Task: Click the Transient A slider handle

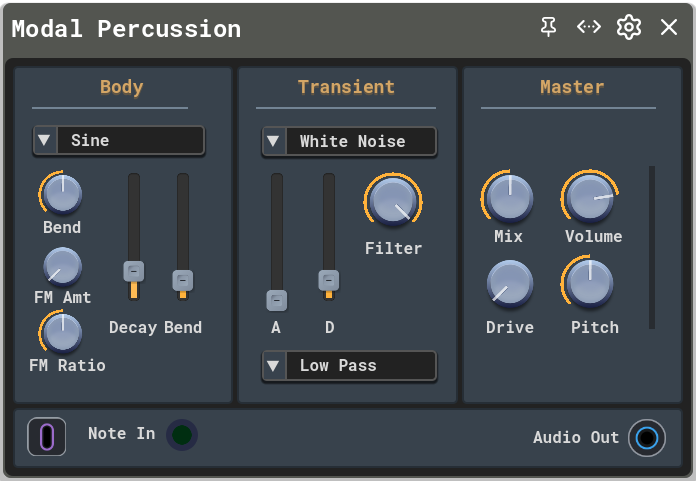Action: [x=277, y=301]
